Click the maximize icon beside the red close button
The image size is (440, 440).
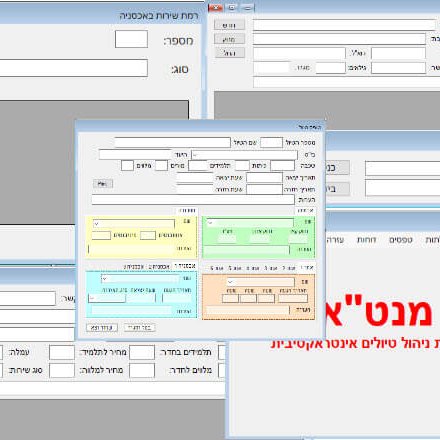(x=232, y=7)
